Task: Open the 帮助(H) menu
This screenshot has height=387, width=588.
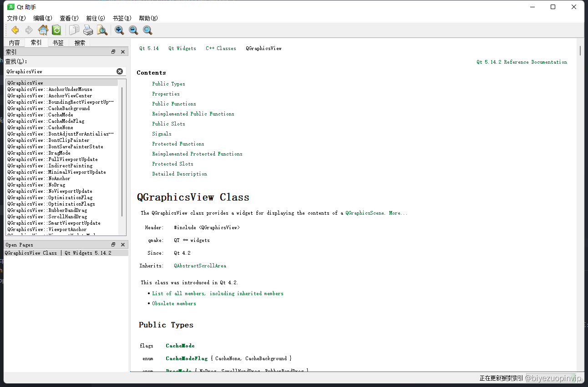Action: tap(148, 18)
